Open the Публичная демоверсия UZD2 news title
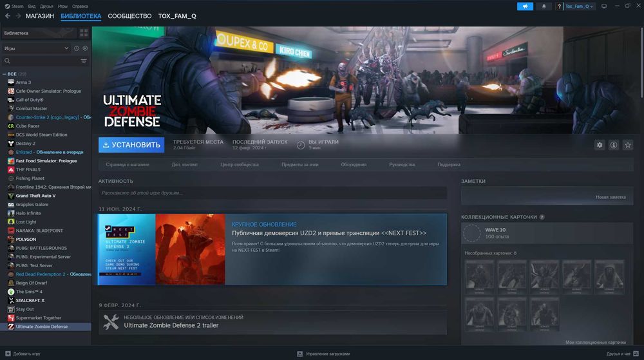The image size is (644, 360). (329, 233)
